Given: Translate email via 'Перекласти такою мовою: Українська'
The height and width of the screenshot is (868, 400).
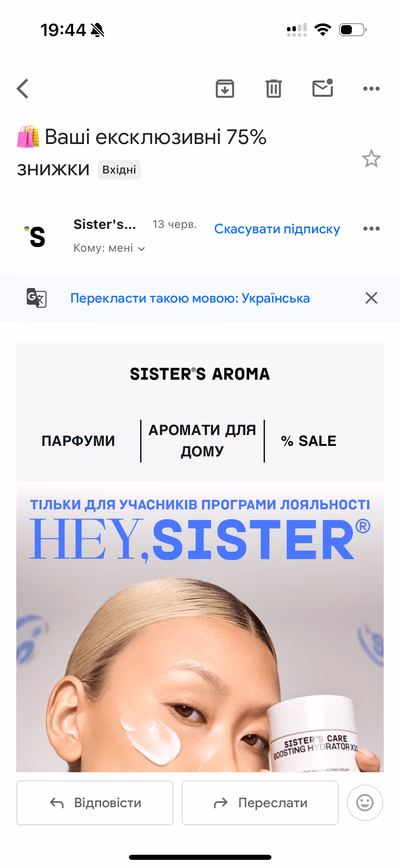Looking at the screenshot, I should 190,298.
